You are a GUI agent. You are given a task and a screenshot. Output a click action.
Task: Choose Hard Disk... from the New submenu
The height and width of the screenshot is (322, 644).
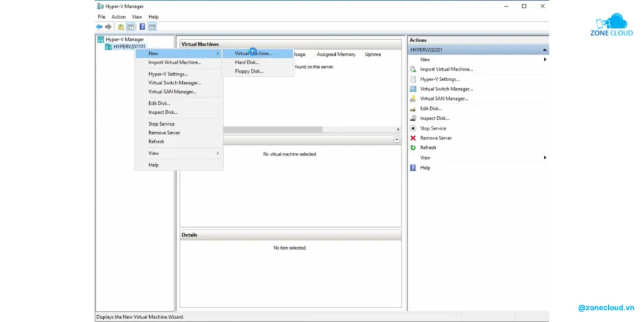click(x=258, y=62)
